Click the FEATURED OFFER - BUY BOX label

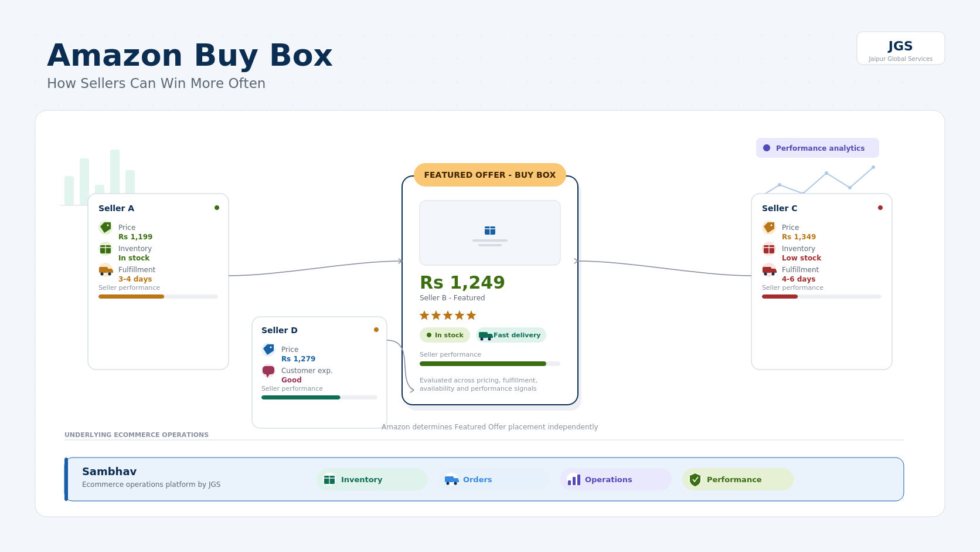(x=490, y=175)
